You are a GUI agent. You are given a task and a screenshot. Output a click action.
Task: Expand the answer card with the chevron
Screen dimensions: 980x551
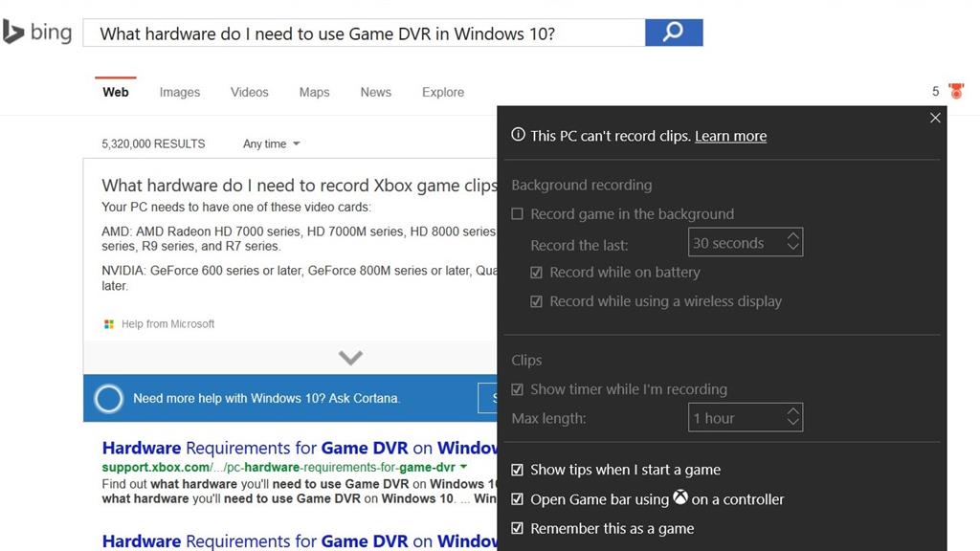pos(350,358)
